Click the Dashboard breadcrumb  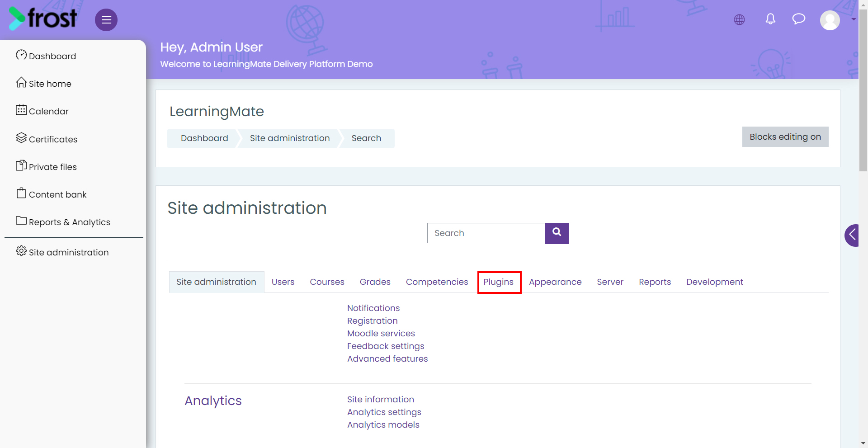click(x=204, y=138)
